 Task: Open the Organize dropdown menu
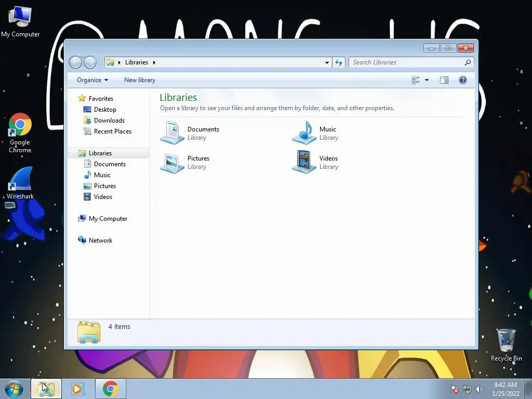coord(92,80)
